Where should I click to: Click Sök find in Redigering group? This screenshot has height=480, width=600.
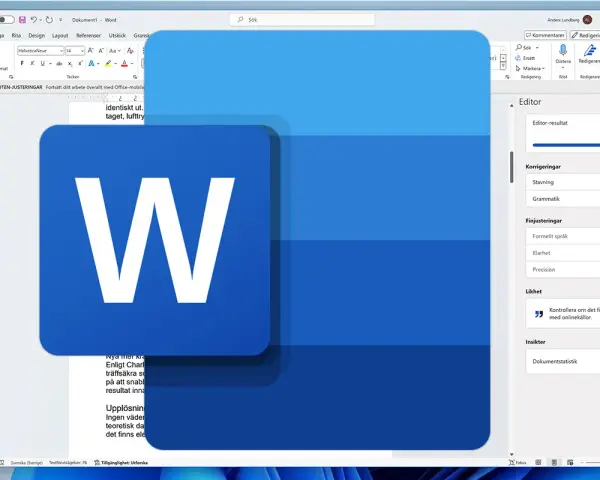(x=523, y=47)
